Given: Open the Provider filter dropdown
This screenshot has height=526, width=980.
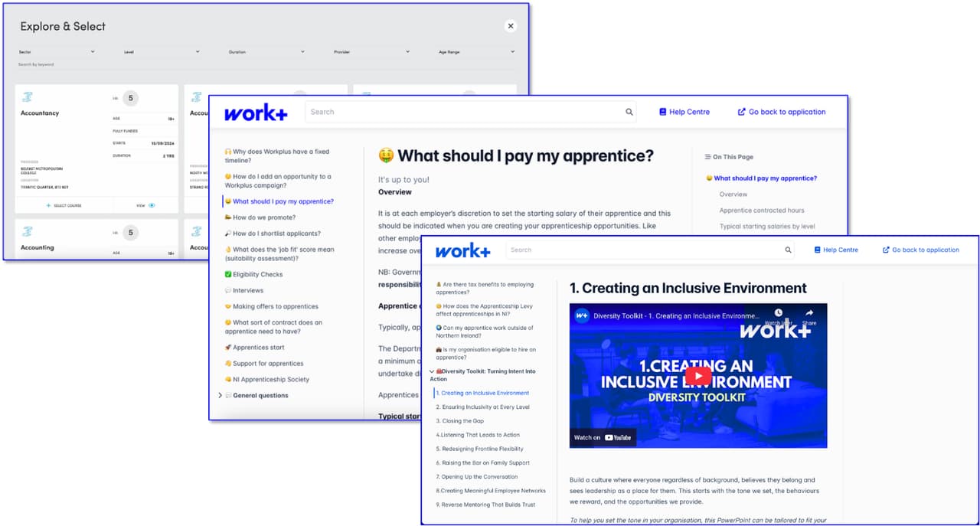Looking at the screenshot, I should click(371, 52).
